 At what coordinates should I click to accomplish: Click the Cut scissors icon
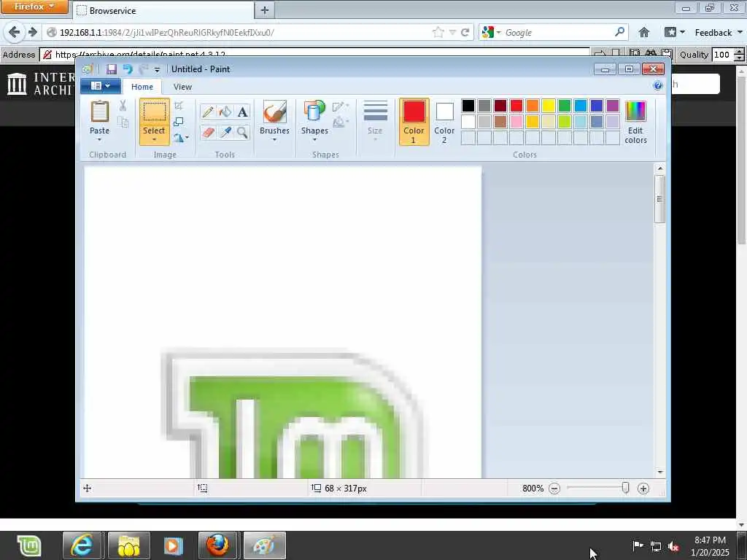coord(123,106)
